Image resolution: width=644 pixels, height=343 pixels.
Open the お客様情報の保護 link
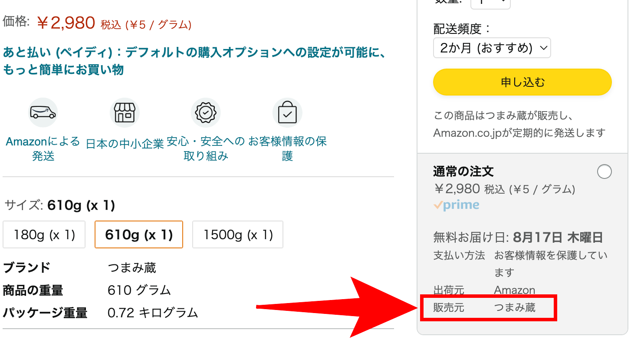287,148
